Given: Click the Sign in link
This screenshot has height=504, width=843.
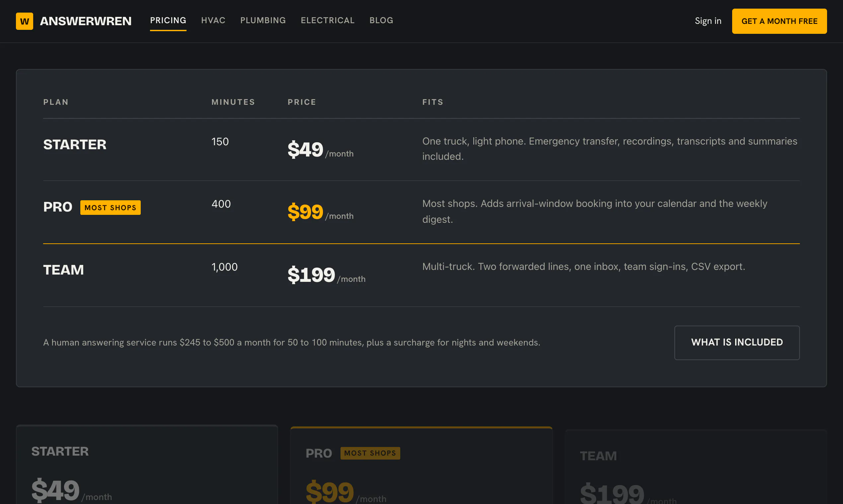Looking at the screenshot, I should (708, 21).
